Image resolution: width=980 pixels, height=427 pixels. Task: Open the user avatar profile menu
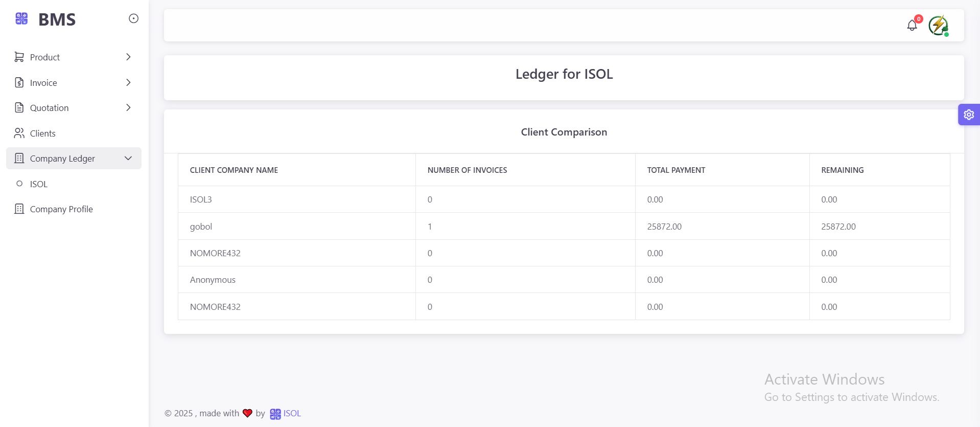[x=938, y=25]
